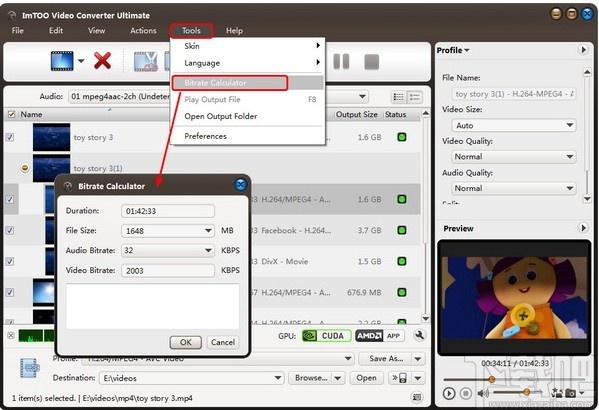
Task: Click status indicator of the 676.9 MB row
Action: click(401, 292)
